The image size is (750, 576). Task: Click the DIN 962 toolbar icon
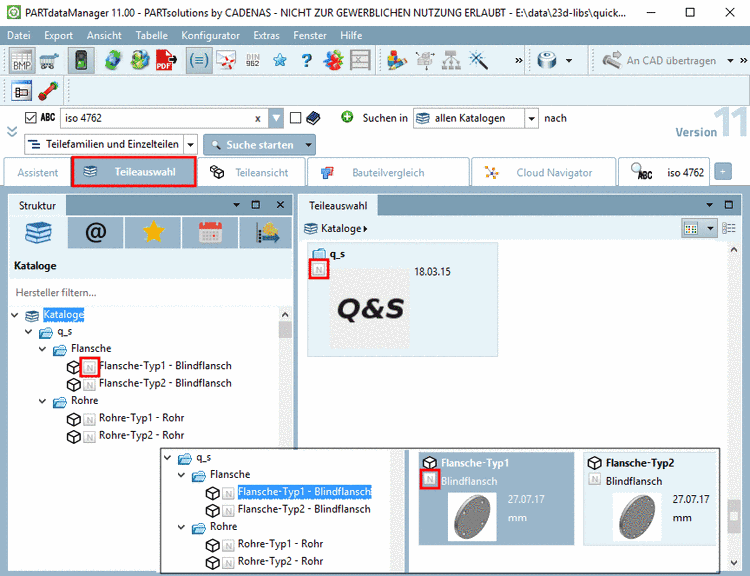pyautogui.click(x=253, y=61)
